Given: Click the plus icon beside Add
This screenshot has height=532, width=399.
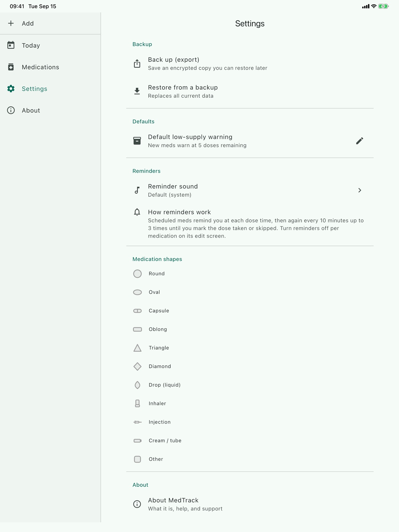Looking at the screenshot, I should 11,23.
